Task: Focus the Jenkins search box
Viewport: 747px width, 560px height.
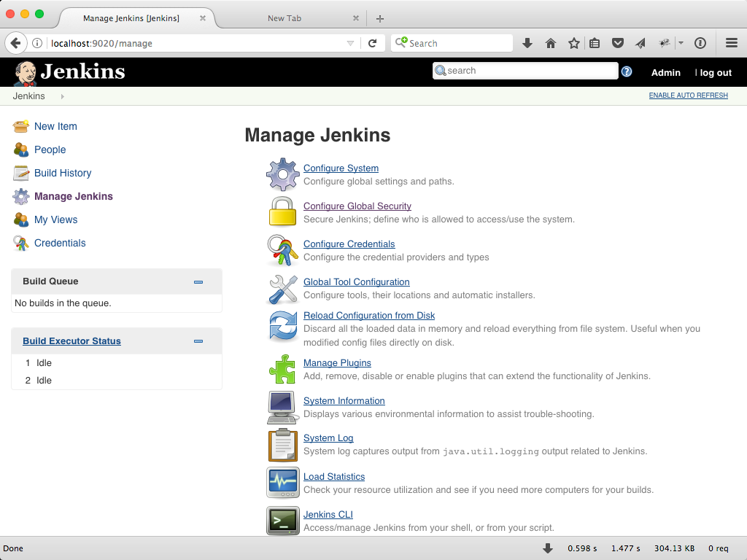Action: point(525,71)
